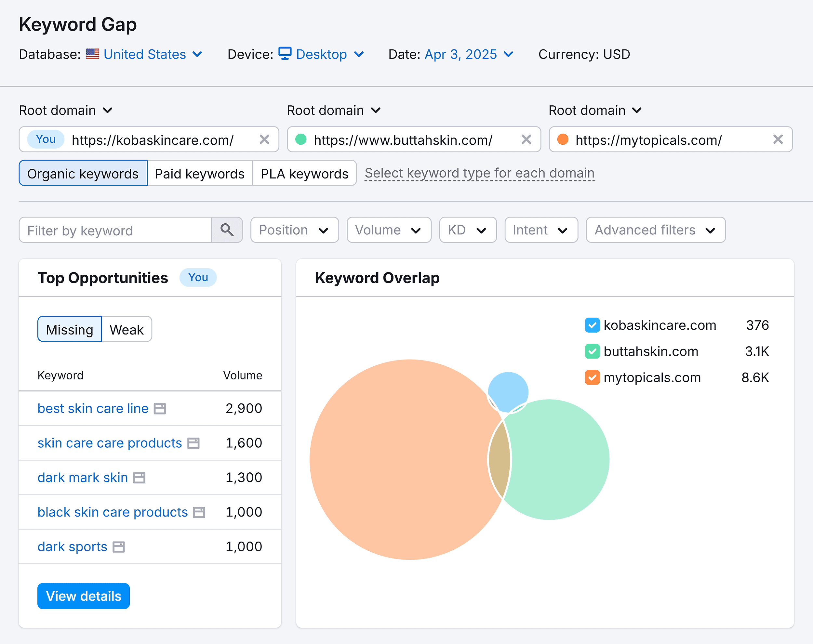Open the Intent filter dropdown
Screen dimensions: 813x644
tap(541, 230)
